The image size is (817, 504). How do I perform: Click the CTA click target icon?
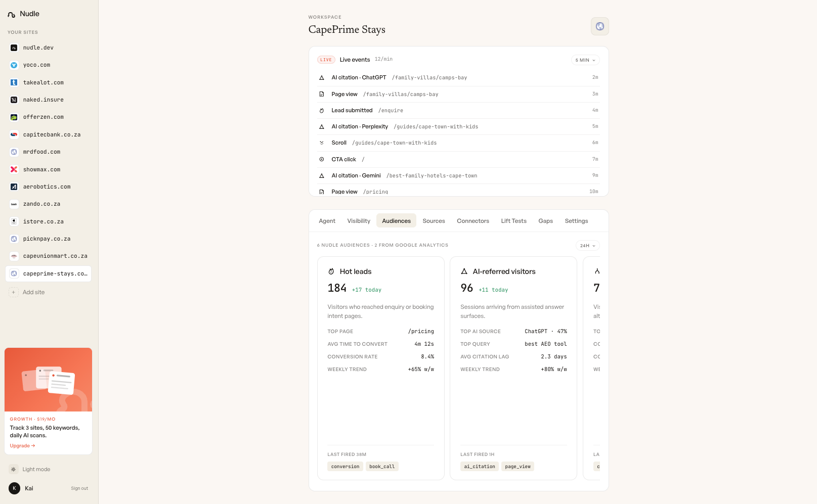point(322,159)
